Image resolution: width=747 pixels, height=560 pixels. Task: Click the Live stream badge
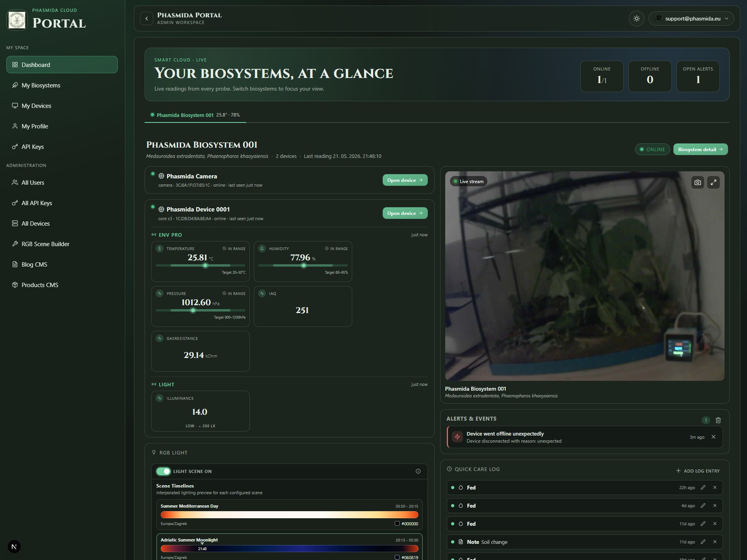[x=468, y=182]
